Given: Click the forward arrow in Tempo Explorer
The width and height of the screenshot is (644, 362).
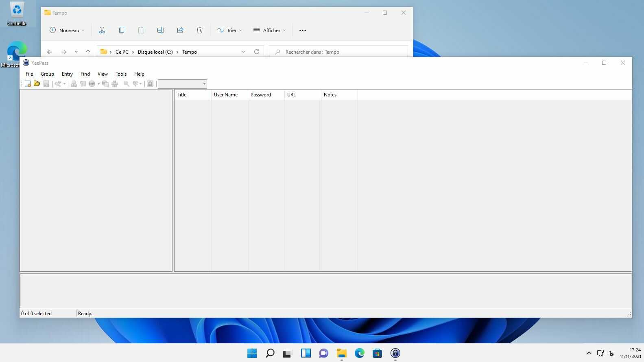Looking at the screenshot, I should pos(64,52).
